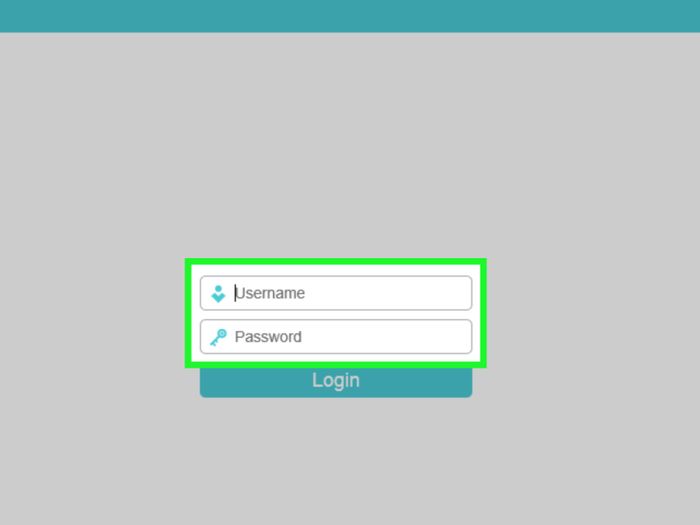
Task: Click the "Password" placeholder text
Action: [x=268, y=337]
